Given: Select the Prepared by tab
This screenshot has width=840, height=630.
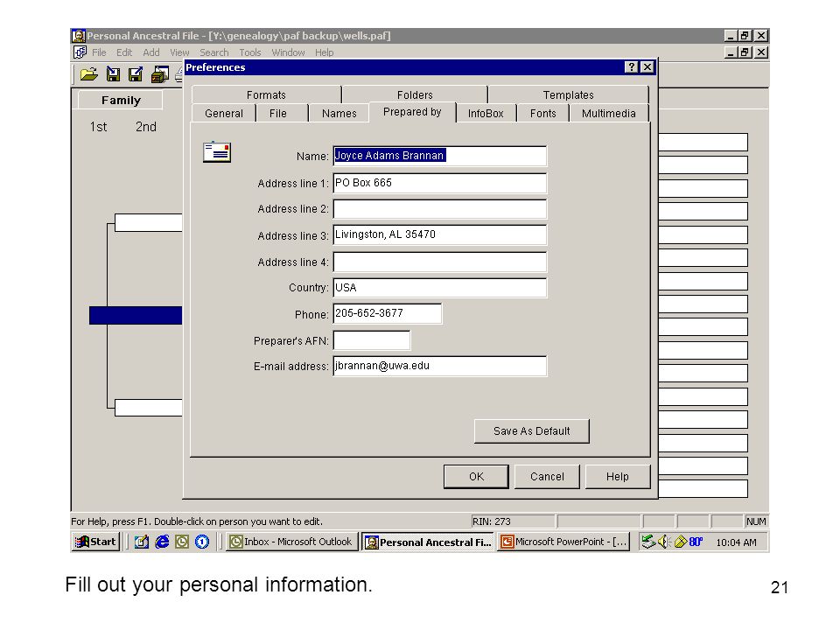Looking at the screenshot, I should (412, 112).
